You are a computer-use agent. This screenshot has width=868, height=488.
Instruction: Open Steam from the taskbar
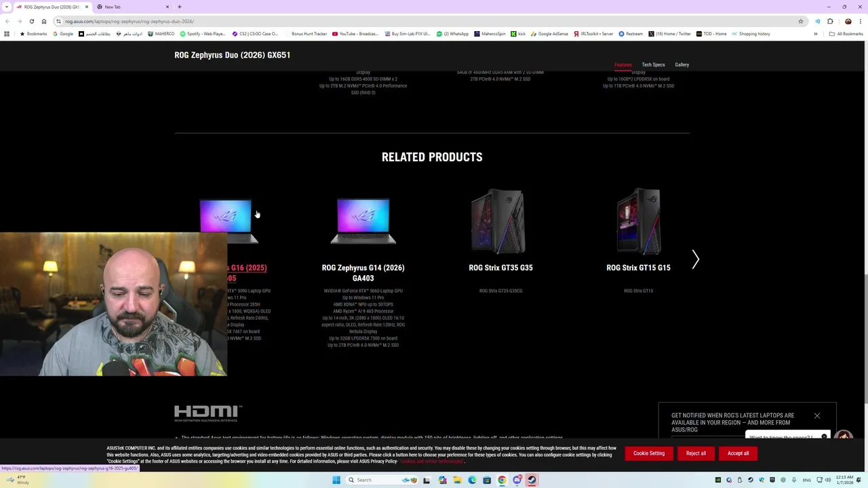click(532, 480)
